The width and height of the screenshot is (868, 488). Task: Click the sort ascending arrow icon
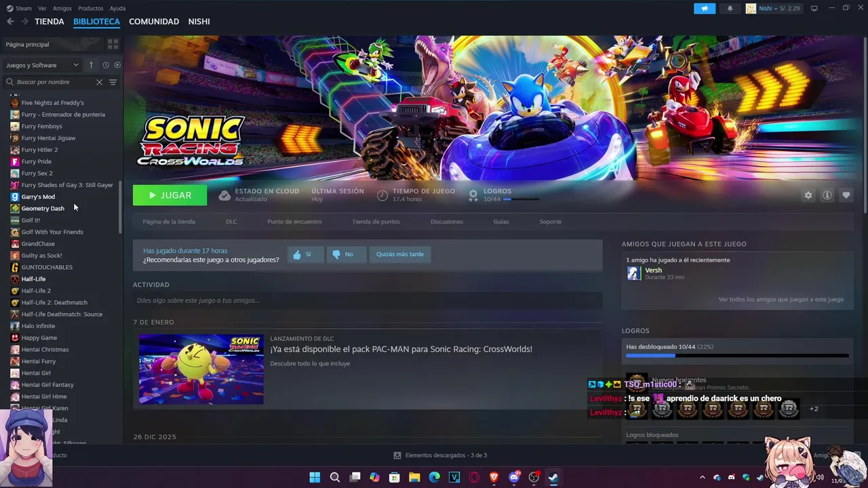91,65
